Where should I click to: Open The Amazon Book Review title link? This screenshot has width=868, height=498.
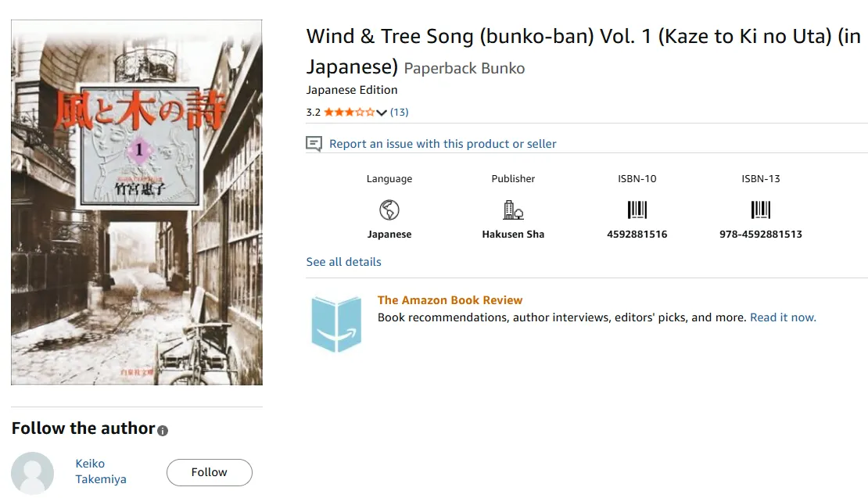tap(450, 300)
